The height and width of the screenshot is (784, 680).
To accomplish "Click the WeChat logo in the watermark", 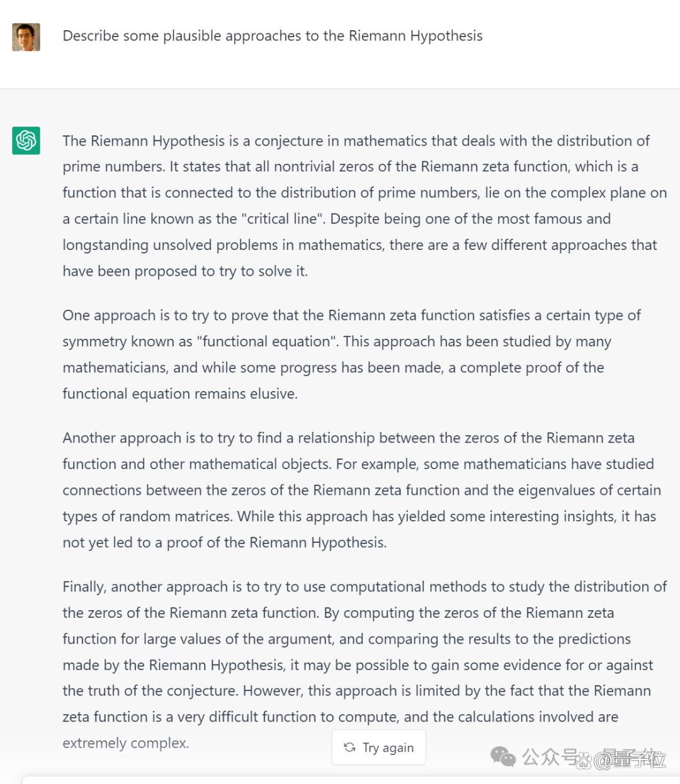I will (502, 757).
